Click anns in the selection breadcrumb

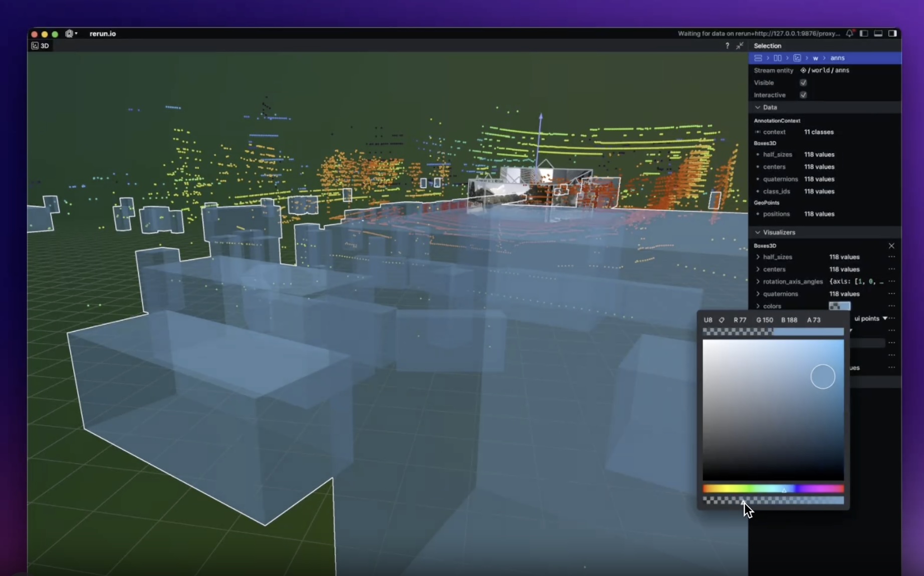[838, 58]
